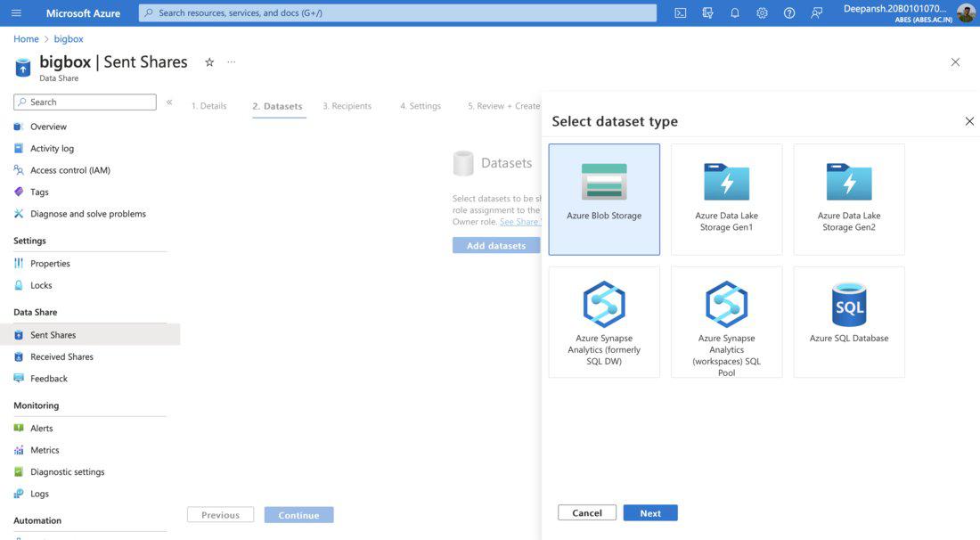This screenshot has height=540, width=980.
Task: Click Next in the dataset panel
Action: pos(650,512)
